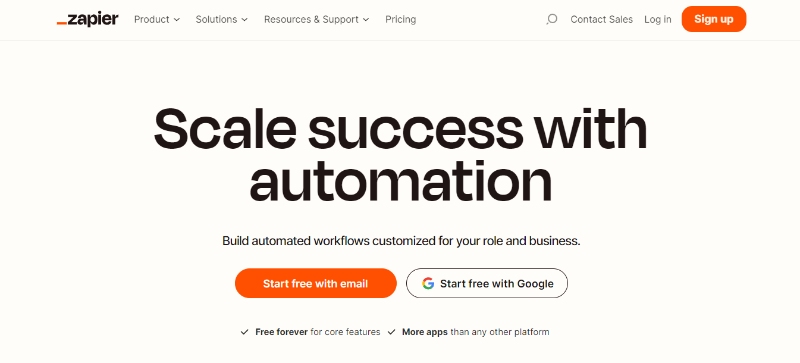This screenshot has width=800, height=363.
Task: Click the checkmark beside Free forever
Action: (x=244, y=332)
